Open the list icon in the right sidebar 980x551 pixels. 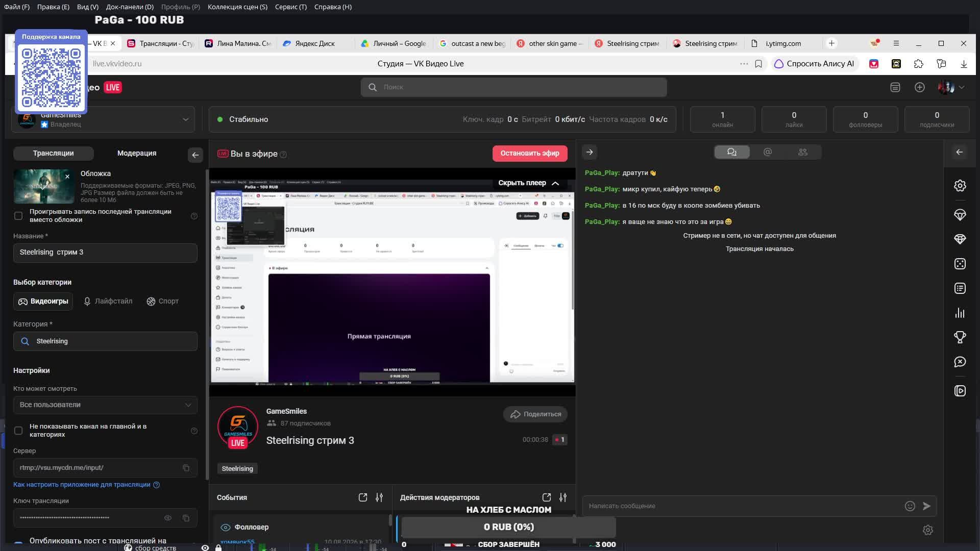tap(960, 288)
